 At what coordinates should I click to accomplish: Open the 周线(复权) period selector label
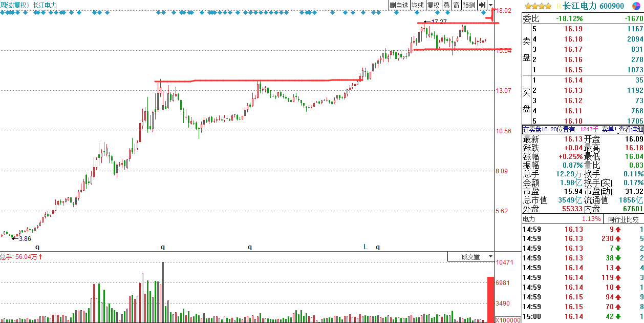[15, 5]
